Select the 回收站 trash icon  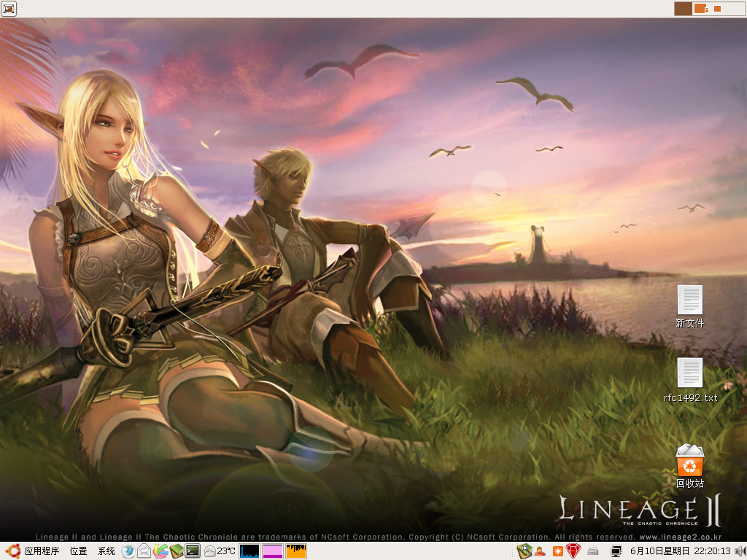pyautogui.click(x=690, y=466)
